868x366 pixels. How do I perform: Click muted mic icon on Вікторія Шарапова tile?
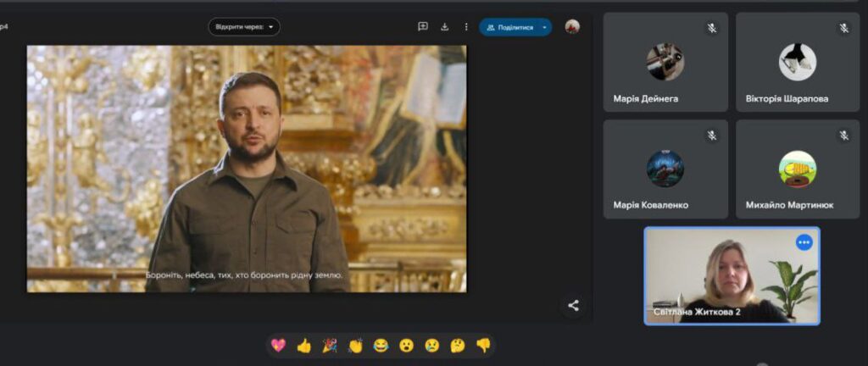click(x=843, y=28)
